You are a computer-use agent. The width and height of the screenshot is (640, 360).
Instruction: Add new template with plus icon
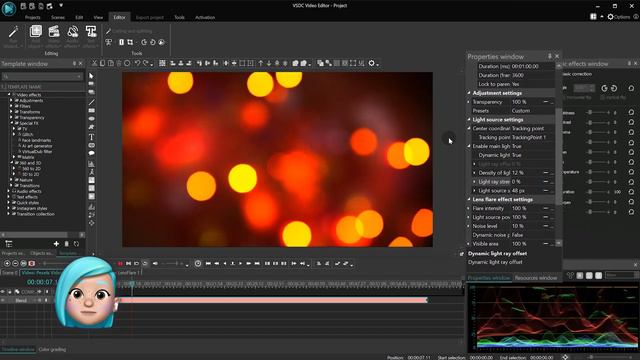click(x=56, y=244)
